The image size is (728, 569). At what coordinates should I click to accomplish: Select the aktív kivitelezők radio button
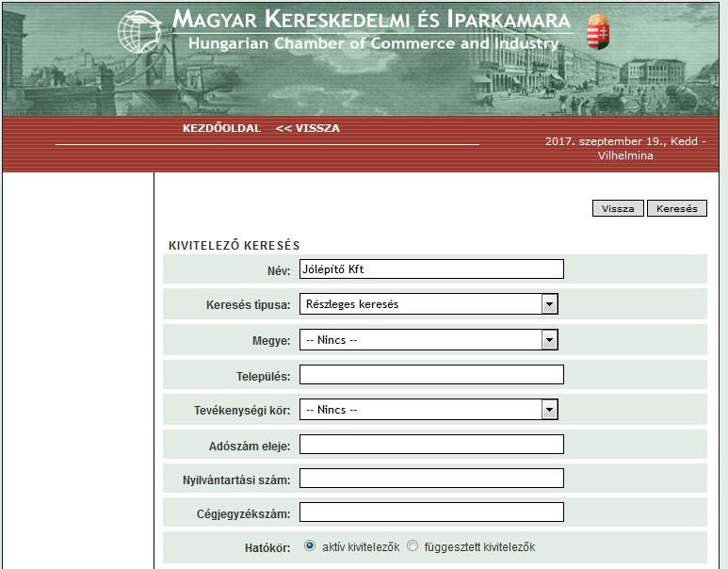pos(310,545)
